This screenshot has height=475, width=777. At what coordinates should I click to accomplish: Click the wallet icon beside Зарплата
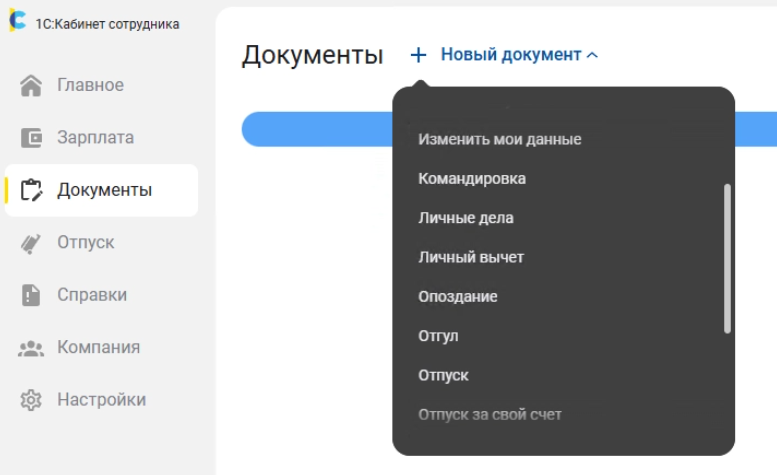(x=32, y=138)
